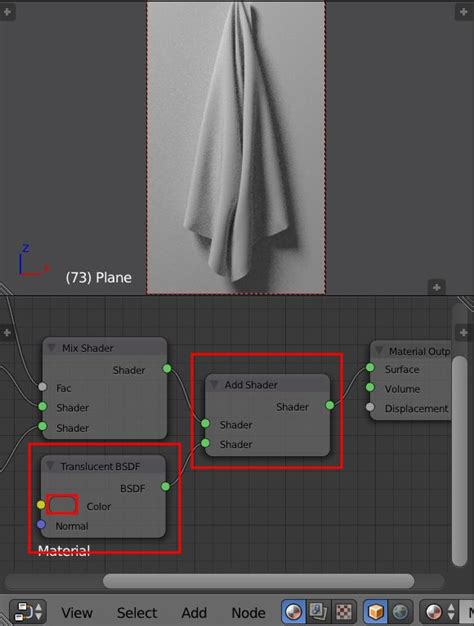This screenshot has width=474, height=626.
Task: Select world shader data (globe icon)
Action: pyautogui.click(x=400, y=611)
